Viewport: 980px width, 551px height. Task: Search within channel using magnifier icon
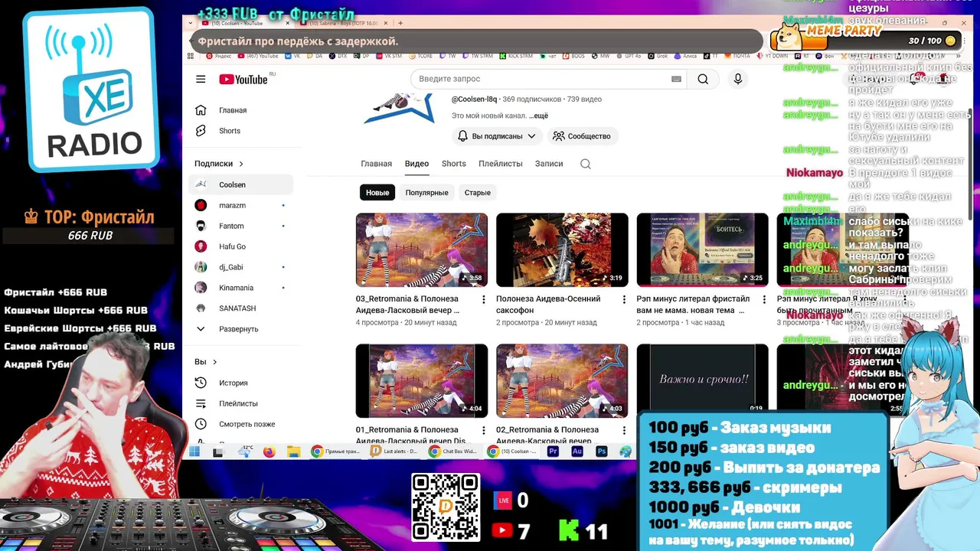tap(586, 164)
